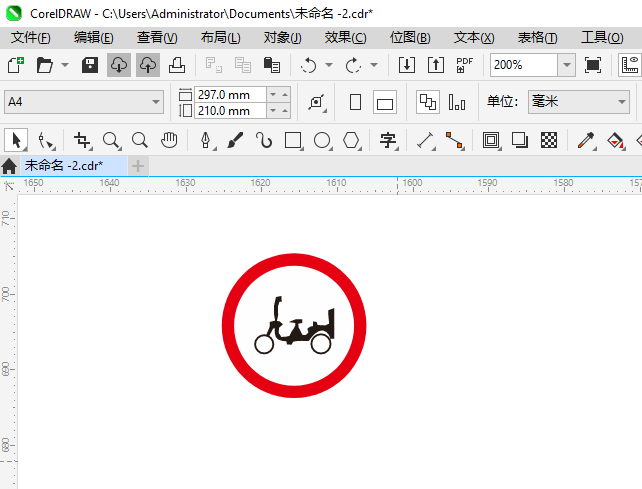
Task: Click the plus button to add new document
Action: 138,166
